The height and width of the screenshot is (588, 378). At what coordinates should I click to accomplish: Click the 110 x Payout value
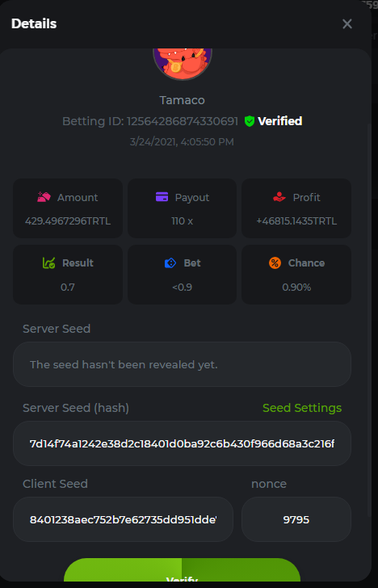point(183,221)
